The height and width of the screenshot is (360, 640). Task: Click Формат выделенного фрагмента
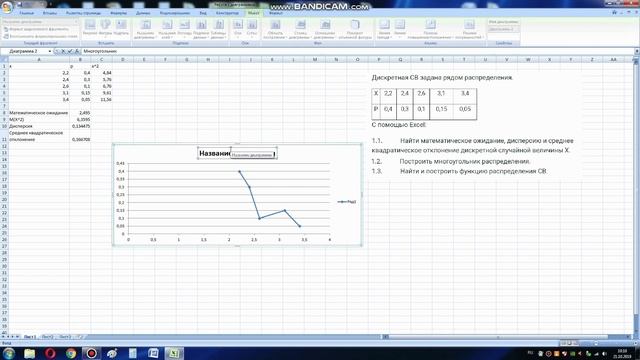pyautogui.click(x=36, y=29)
